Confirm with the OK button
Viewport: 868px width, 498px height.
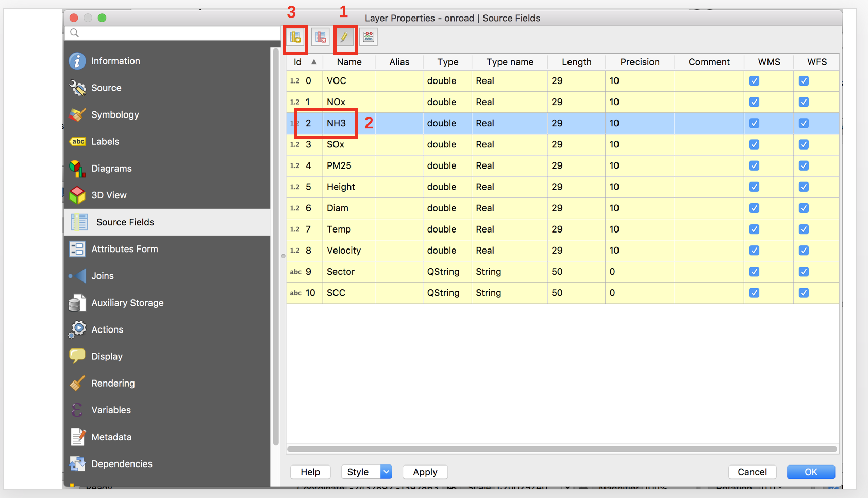811,472
